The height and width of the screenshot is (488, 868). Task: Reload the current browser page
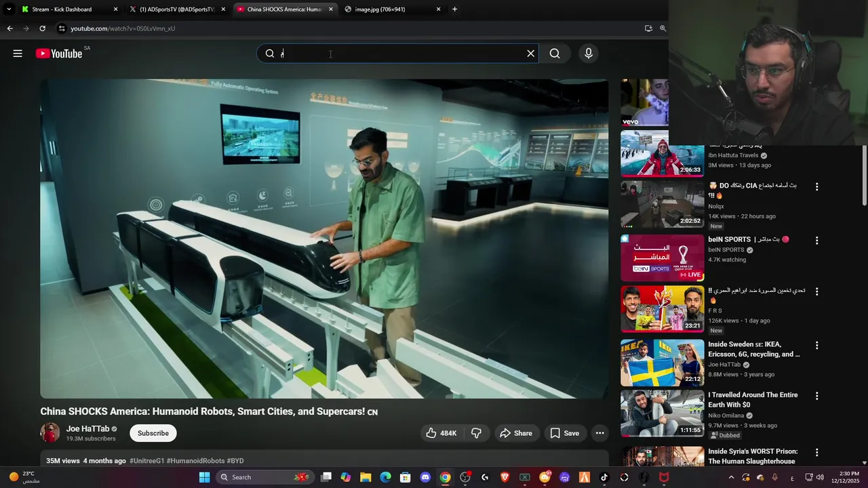(x=42, y=28)
